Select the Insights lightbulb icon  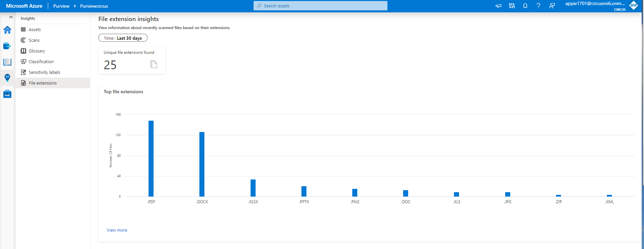[7, 78]
